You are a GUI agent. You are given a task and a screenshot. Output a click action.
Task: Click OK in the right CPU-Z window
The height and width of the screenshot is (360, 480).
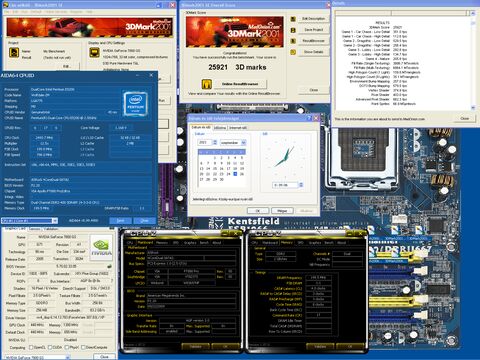350,347
